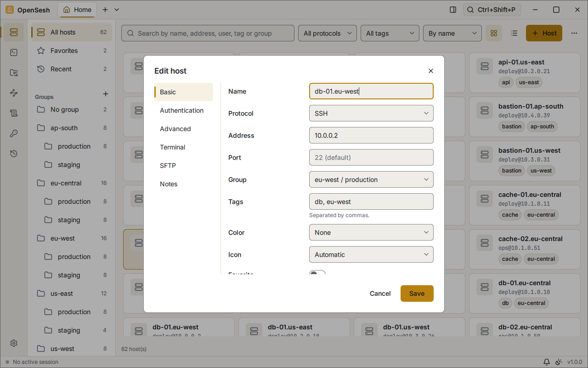
Task: Open the SFTP file transfer icon in rail
Action: (x=14, y=73)
